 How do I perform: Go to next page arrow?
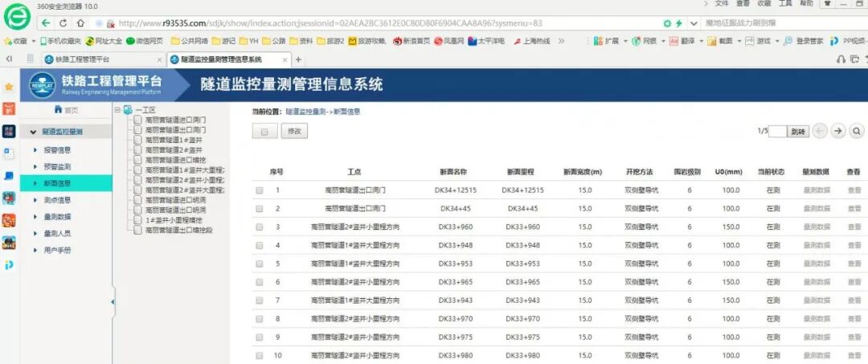[838, 131]
